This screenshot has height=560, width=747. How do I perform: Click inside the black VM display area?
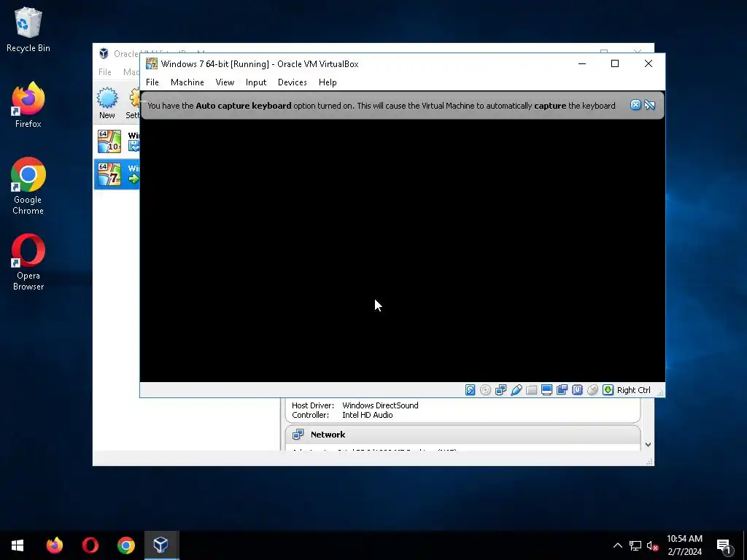[x=402, y=251]
